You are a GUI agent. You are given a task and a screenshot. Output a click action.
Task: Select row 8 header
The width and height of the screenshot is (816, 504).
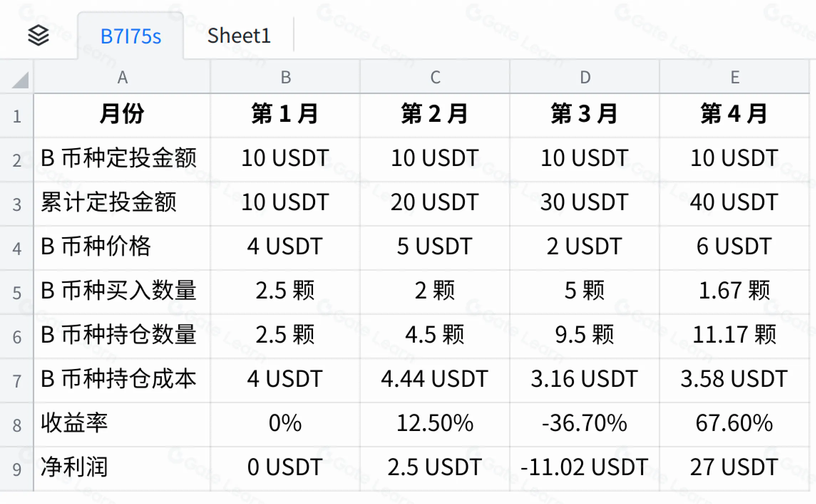point(17,425)
